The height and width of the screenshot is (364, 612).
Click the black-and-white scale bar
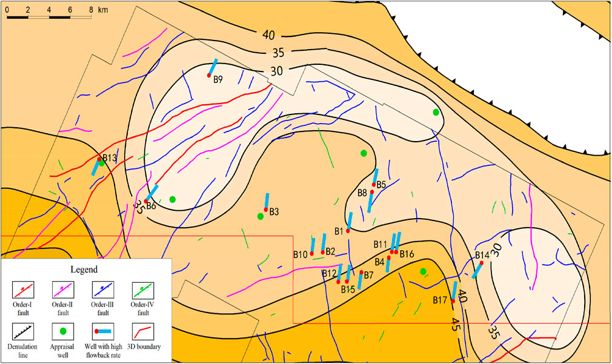pyautogui.click(x=49, y=17)
